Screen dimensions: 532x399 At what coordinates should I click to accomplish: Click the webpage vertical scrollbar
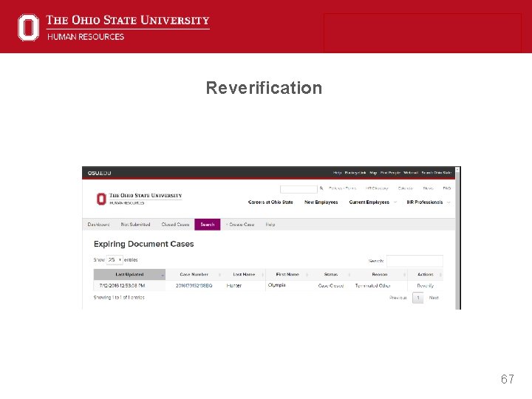[457, 238]
